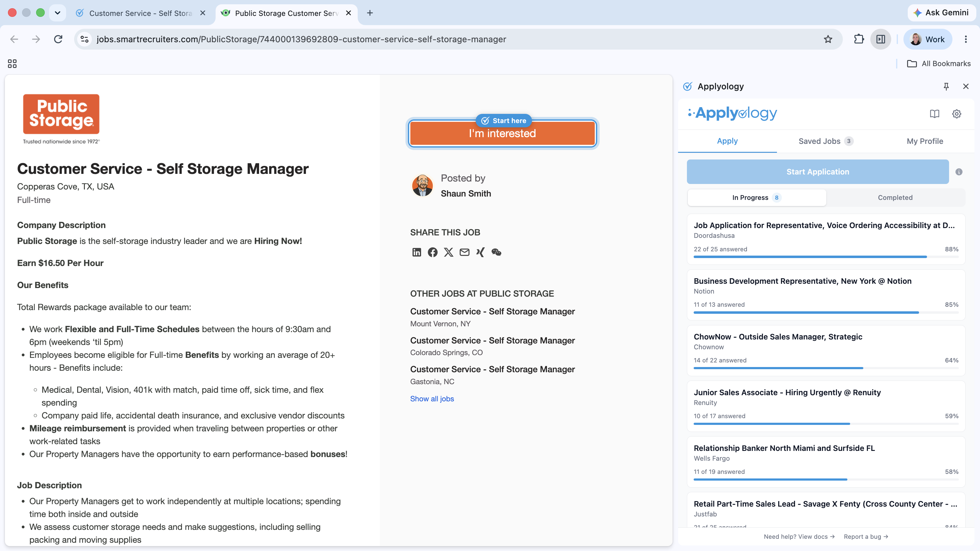The width and height of the screenshot is (980, 551).
Task: Click Report a bug link
Action: point(866,537)
